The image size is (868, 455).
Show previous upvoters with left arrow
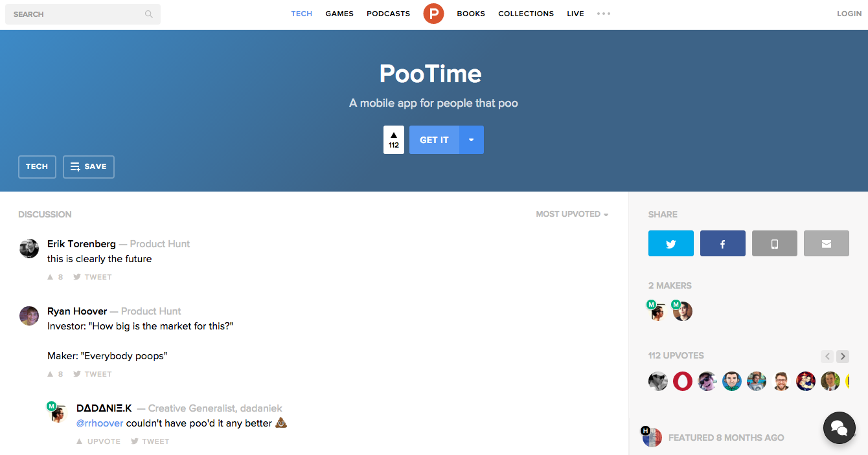coord(827,356)
